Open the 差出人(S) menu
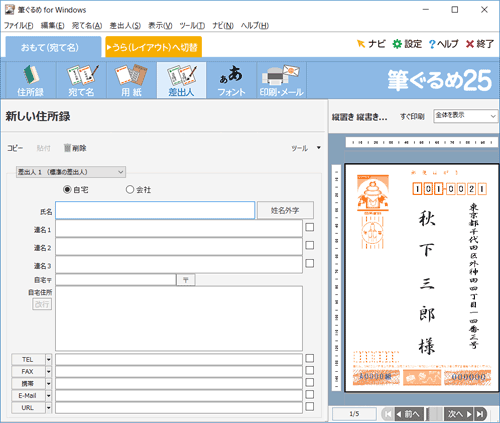Image resolution: width=500 pixels, height=423 pixels. [125, 25]
